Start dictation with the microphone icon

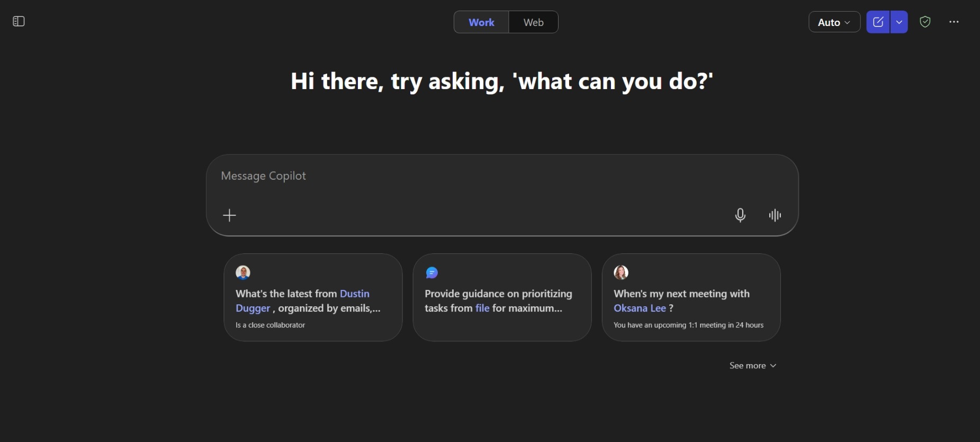(740, 215)
